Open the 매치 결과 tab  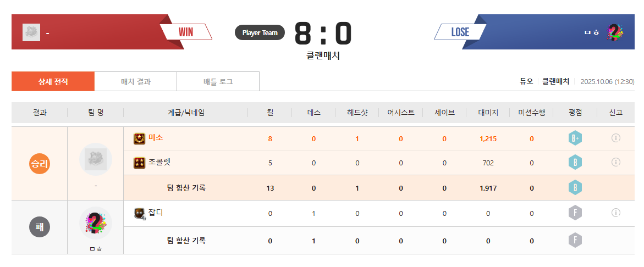point(136,82)
